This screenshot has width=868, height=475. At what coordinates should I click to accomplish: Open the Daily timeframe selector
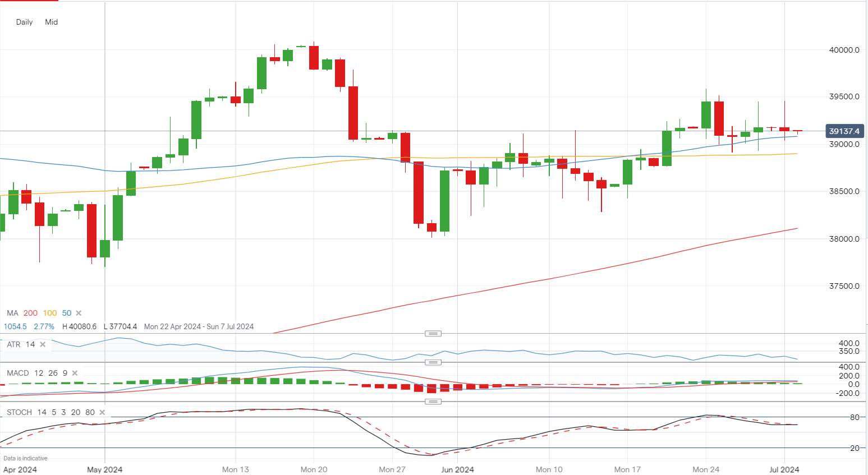point(24,22)
